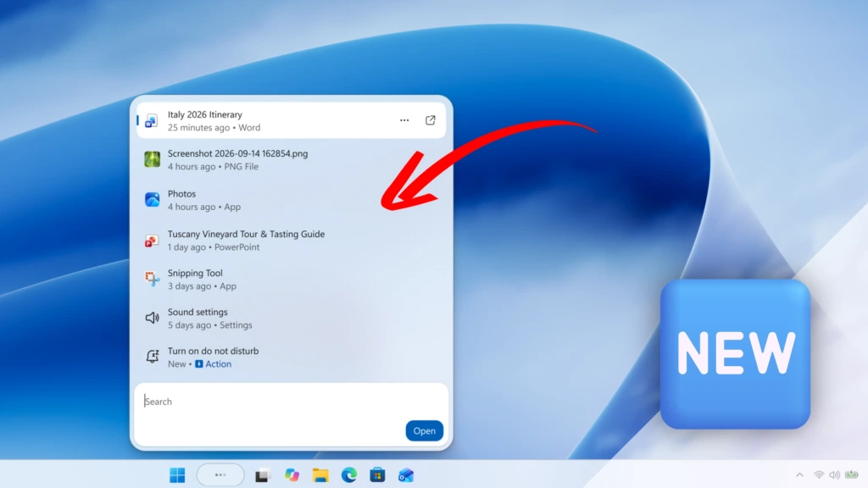Choose the Turn on do not disturb action

(x=292, y=358)
